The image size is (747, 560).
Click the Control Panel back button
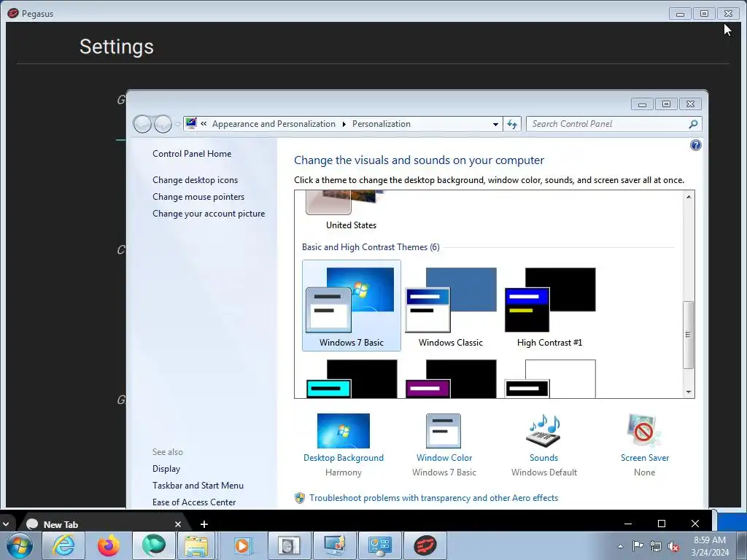point(142,124)
